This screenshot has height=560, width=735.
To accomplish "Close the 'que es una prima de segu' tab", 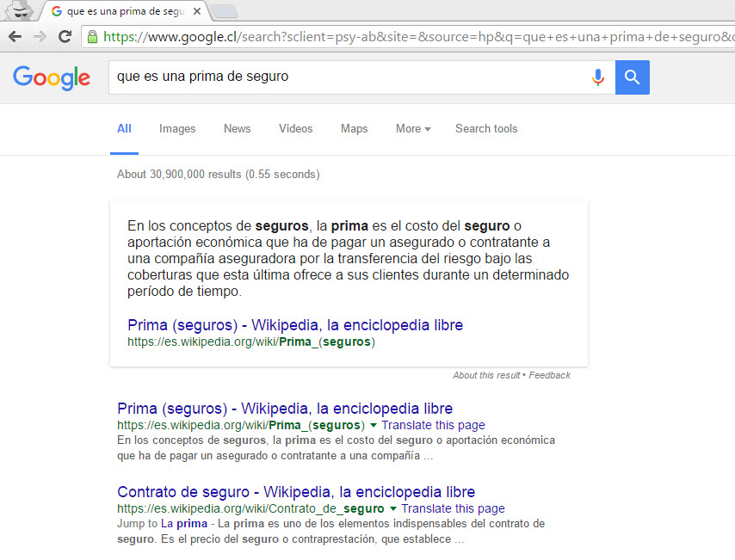I will click(197, 11).
